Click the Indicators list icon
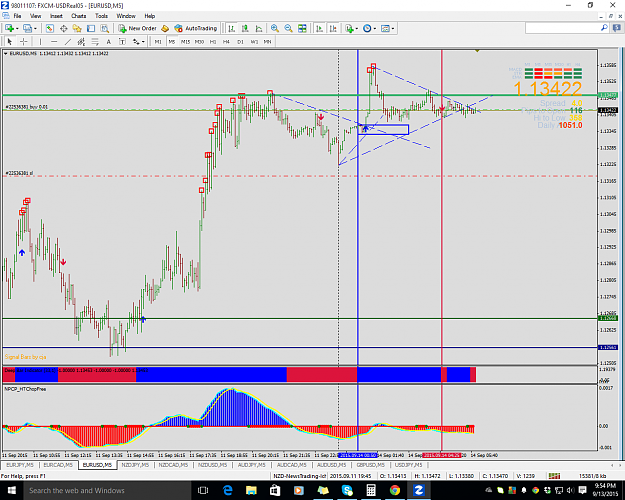The height and width of the screenshot is (500, 625). [349, 28]
